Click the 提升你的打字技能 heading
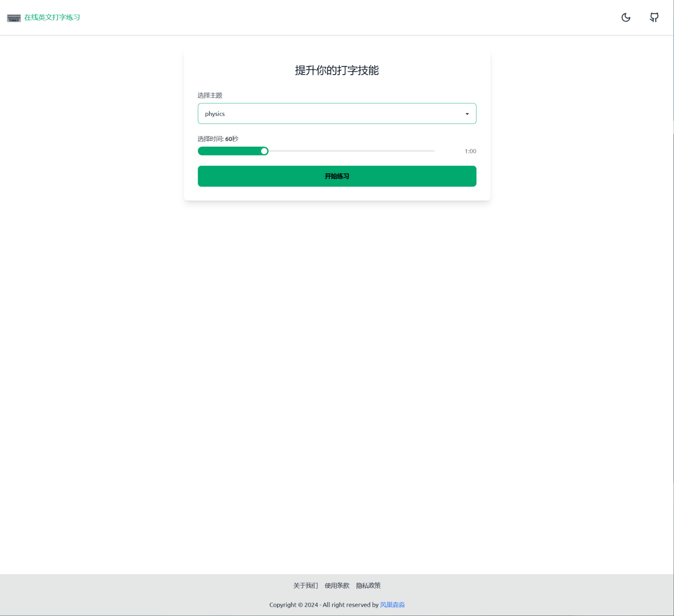This screenshot has width=674, height=616. coord(337,70)
